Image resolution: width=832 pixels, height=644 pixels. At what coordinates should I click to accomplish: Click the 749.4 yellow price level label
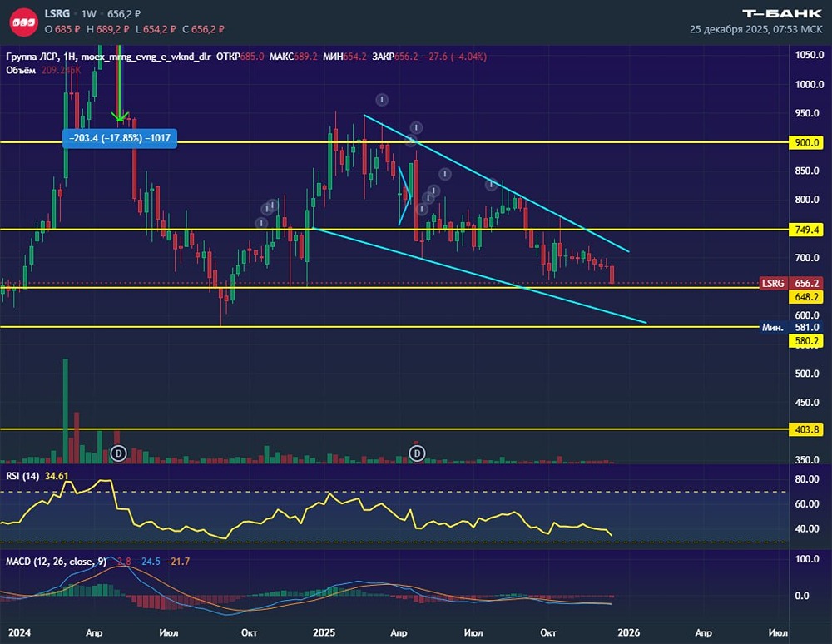(x=806, y=230)
